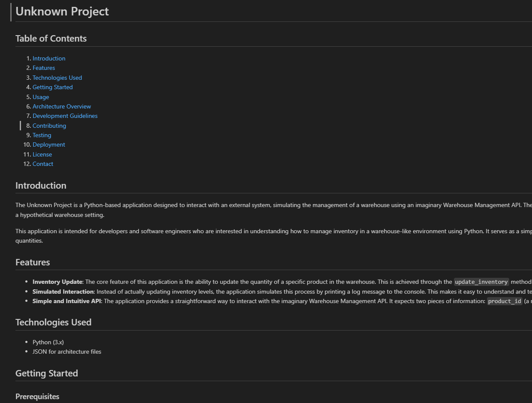The height and width of the screenshot is (403, 532).
Task: Click paragraph starting 'This application is intended'
Action: [x=274, y=236]
